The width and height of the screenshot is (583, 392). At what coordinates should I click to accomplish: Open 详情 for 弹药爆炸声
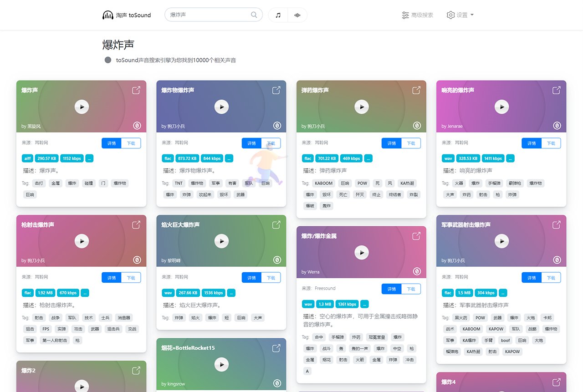point(392,143)
